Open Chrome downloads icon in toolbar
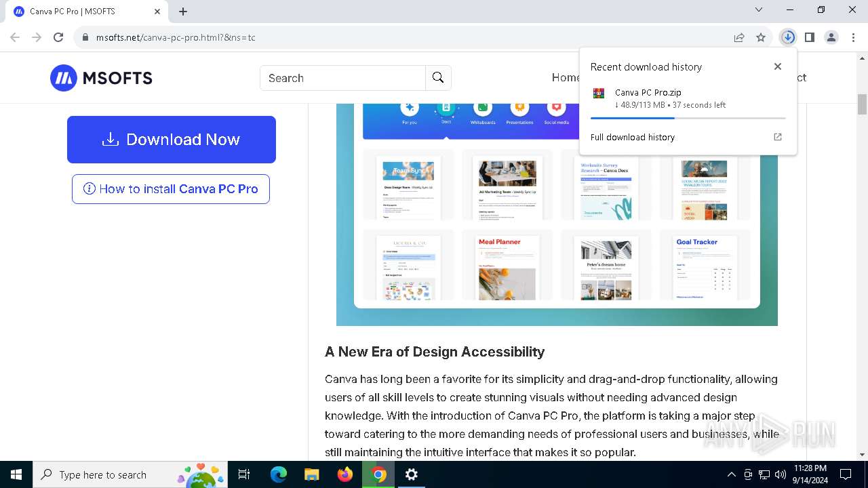868x488 pixels. click(787, 37)
